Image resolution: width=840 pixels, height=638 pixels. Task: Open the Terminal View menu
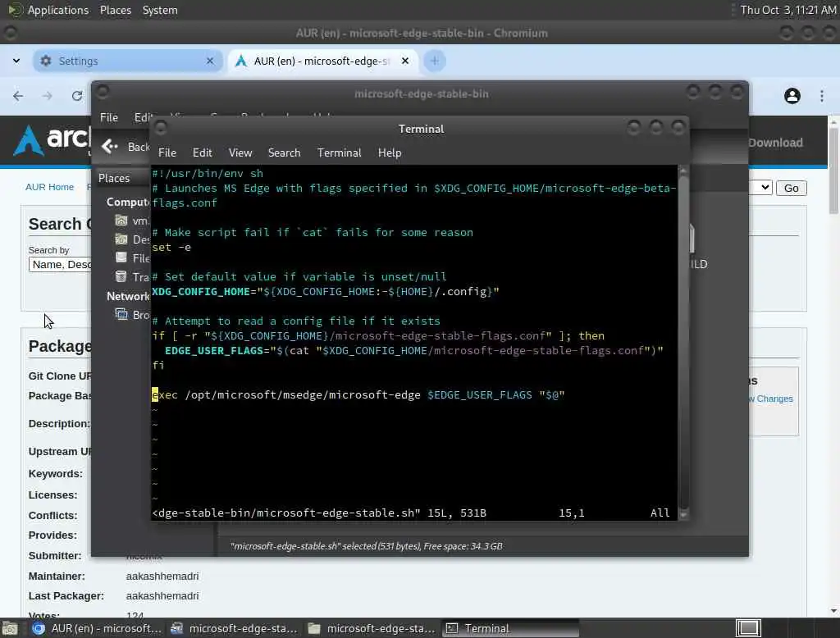click(x=240, y=153)
